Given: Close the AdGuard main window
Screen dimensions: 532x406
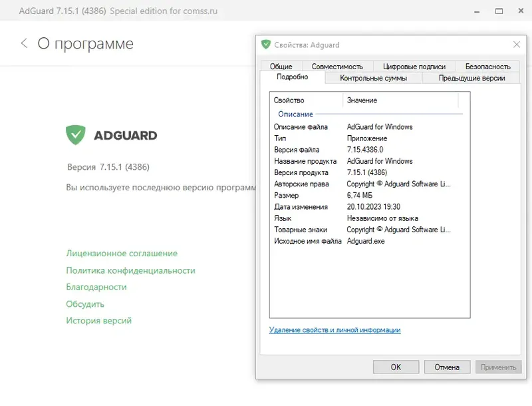Looking at the screenshot, I should click(521, 11).
